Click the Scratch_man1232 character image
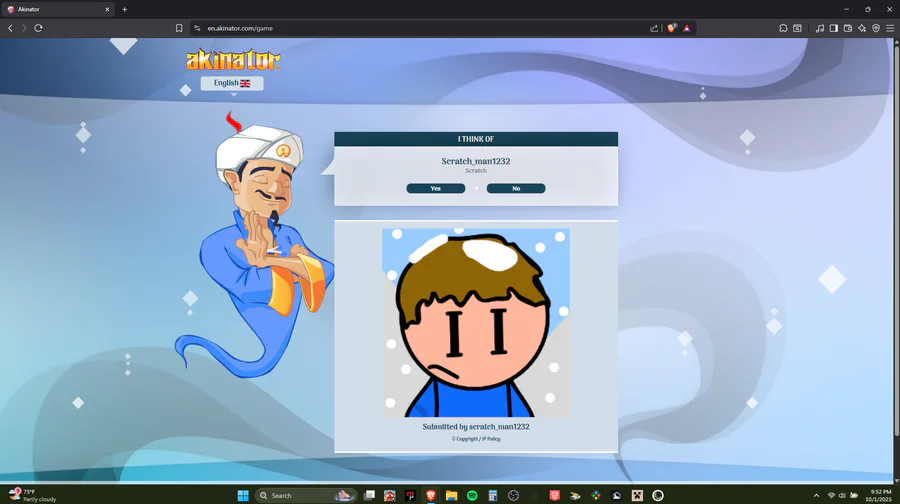Viewport: 900px width, 504px height. (476, 323)
